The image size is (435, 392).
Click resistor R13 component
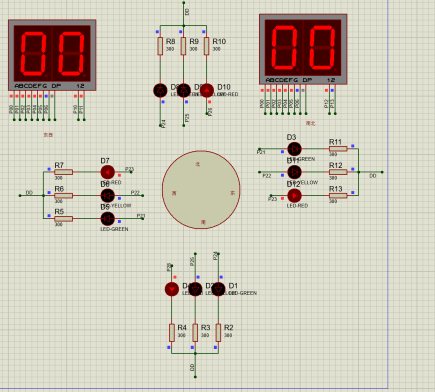(x=338, y=196)
